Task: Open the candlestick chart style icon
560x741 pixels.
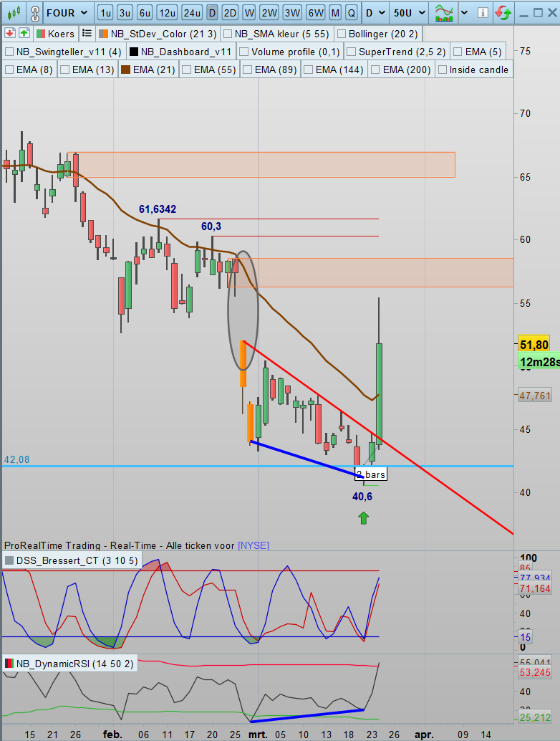Action: point(14,13)
